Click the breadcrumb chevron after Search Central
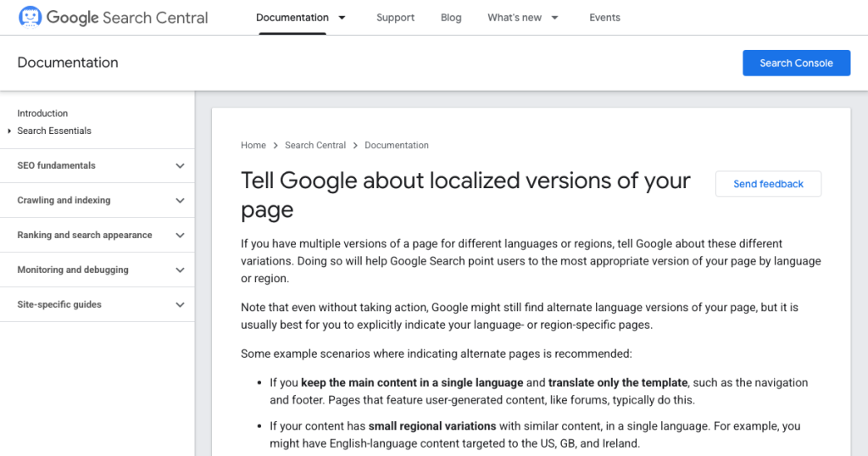Screen dimensions: 868x456 [355, 146]
